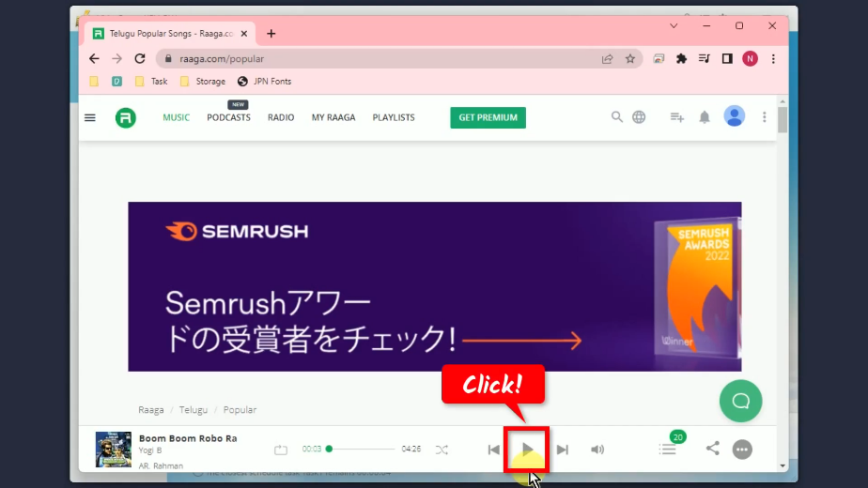The height and width of the screenshot is (488, 868).
Task: Toggle the repeat icon in the player
Action: coord(281,450)
